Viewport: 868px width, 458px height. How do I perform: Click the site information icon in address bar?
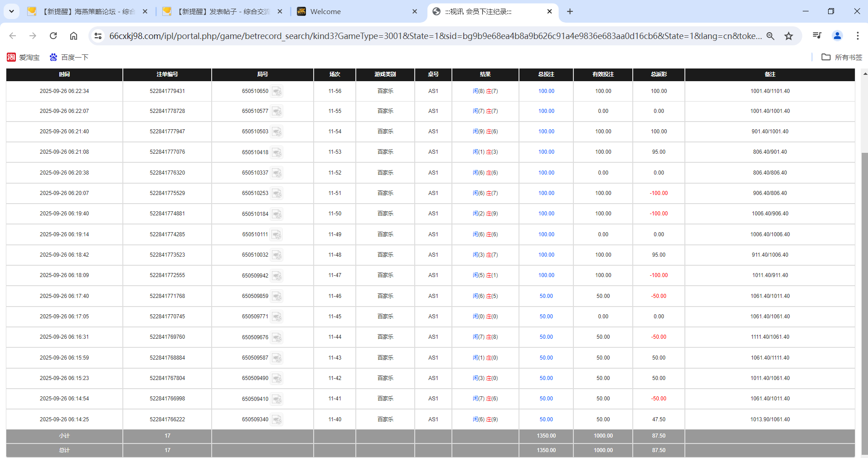click(98, 36)
